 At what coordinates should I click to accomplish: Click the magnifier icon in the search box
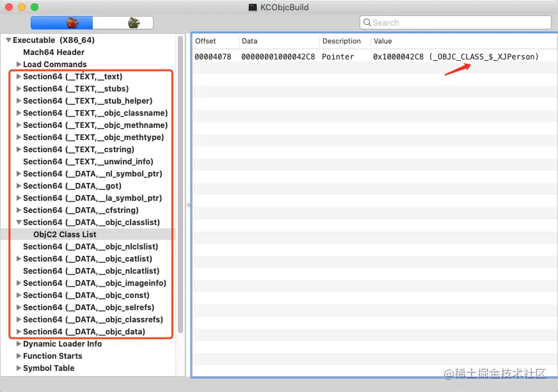[x=367, y=22]
